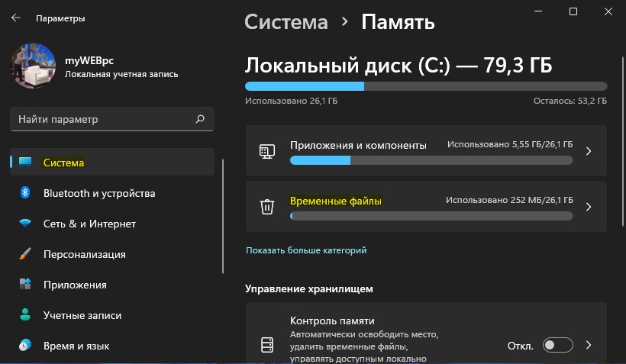Focus the 'Найти параметр' search field
Screen dimensions: 626x364
tap(112, 119)
